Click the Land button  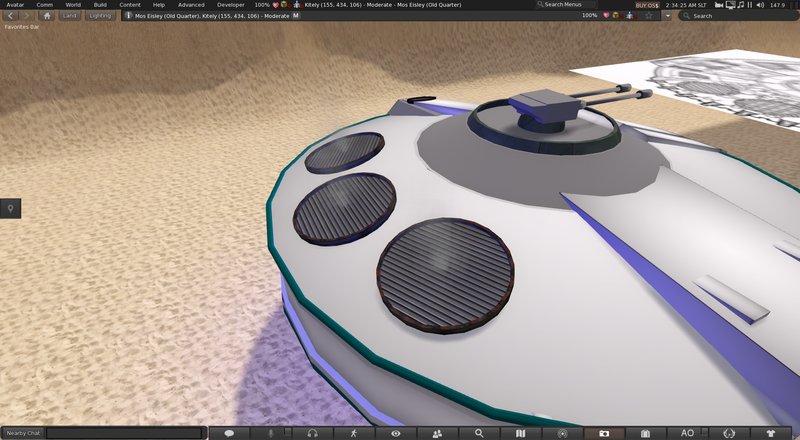pos(69,16)
